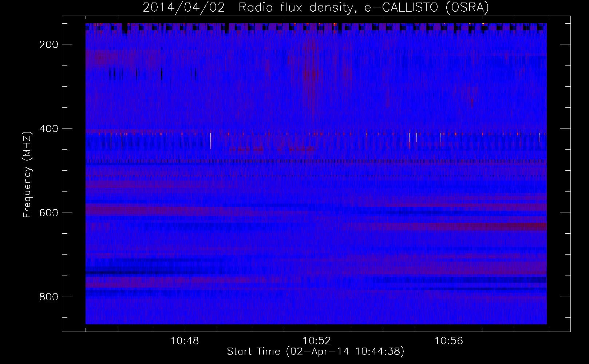This screenshot has height=364, width=589.
Task: Click the 800 frequency tick label
Action: point(49,297)
